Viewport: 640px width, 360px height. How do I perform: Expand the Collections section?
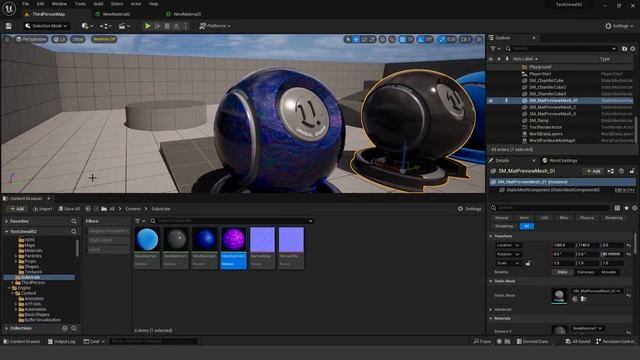7,328
